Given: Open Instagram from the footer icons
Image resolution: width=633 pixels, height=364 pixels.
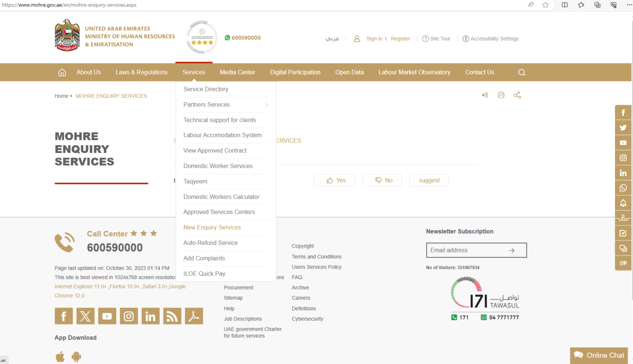Looking at the screenshot, I should click(x=129, y=316).
